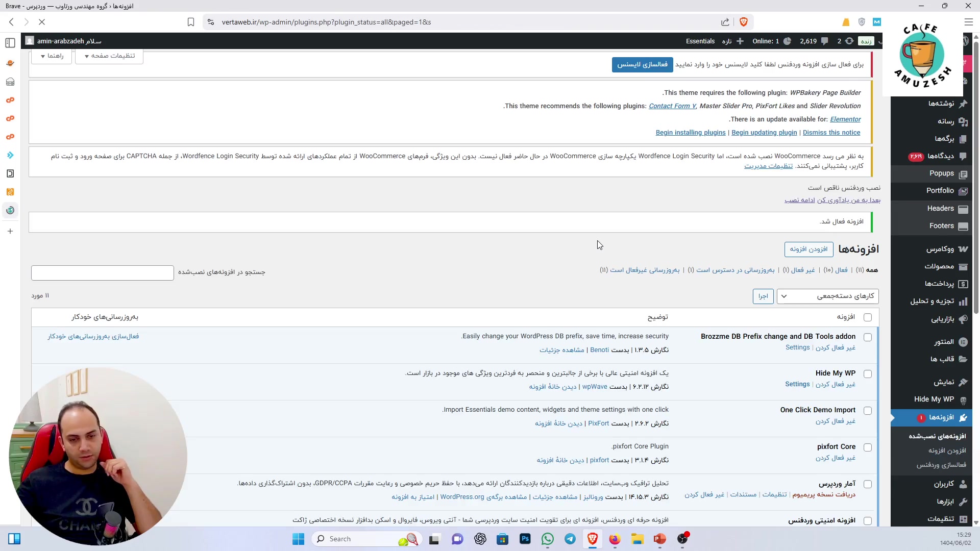Viewport: 980px width, 551px height.
Task: Stop page loading with X button
Action: [42, 22]
